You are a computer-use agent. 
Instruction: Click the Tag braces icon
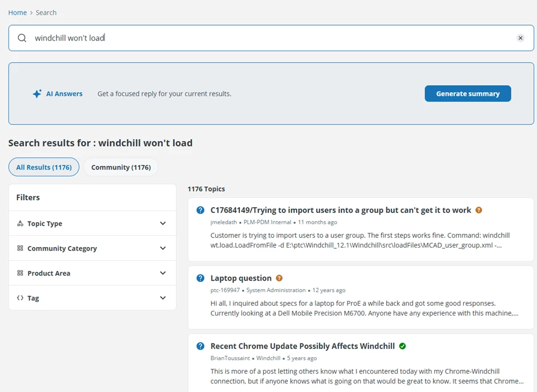click(20, 298)
